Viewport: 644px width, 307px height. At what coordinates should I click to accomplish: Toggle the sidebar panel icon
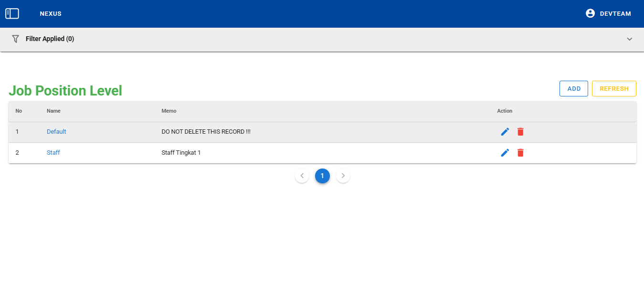pos(12,14)
